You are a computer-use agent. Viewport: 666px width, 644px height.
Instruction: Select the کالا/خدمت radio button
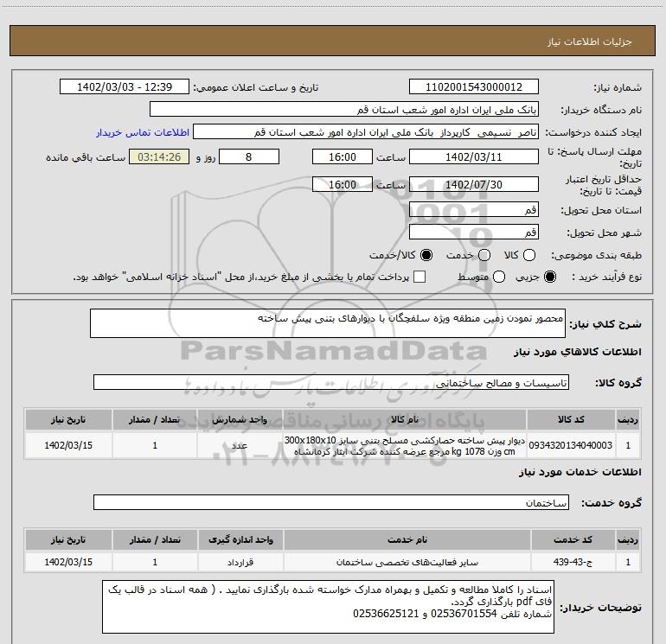[x=426, y=255]
